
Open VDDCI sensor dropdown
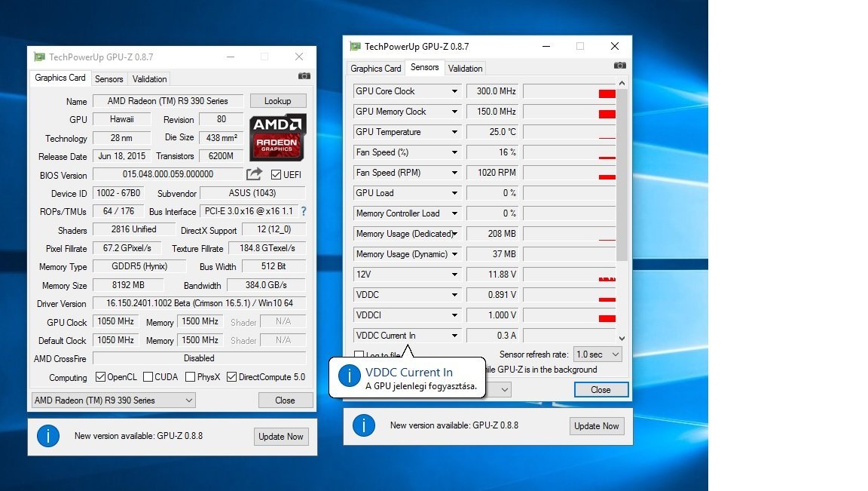(x=454, y=315)
